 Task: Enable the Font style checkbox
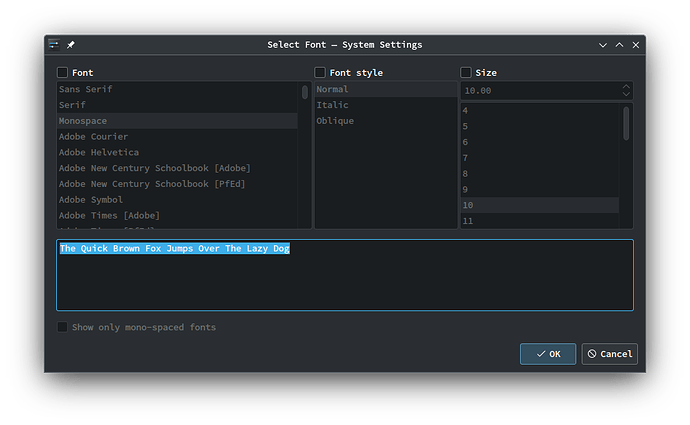click(x=320, y=72)
